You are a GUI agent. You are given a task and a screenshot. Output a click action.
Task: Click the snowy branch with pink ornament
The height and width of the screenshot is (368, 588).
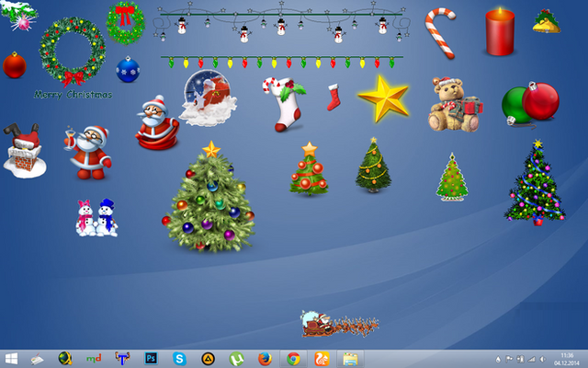19,16
